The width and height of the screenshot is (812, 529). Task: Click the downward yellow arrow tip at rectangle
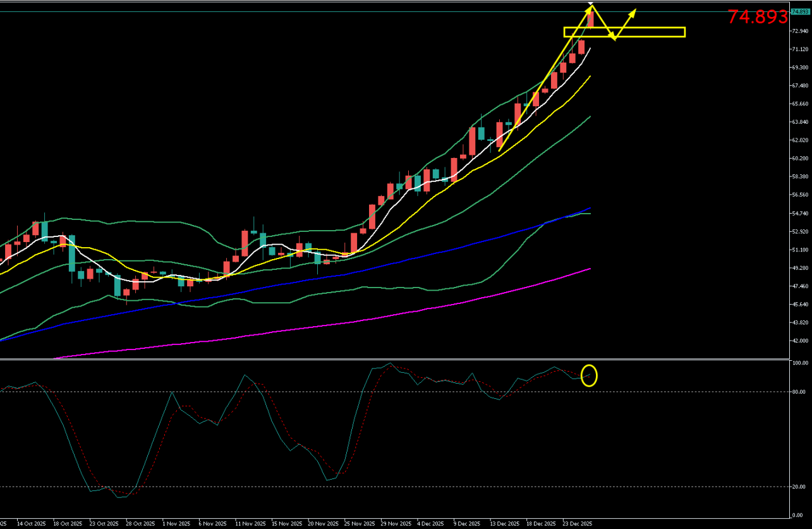coord(613,39)
